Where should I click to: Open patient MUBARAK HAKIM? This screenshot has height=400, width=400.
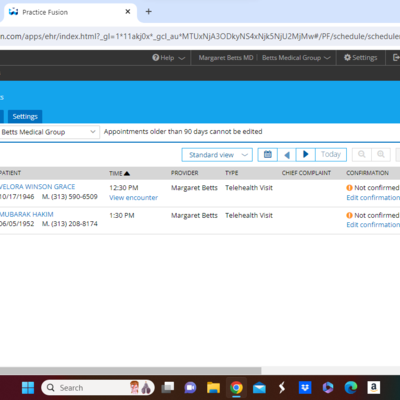27,214
